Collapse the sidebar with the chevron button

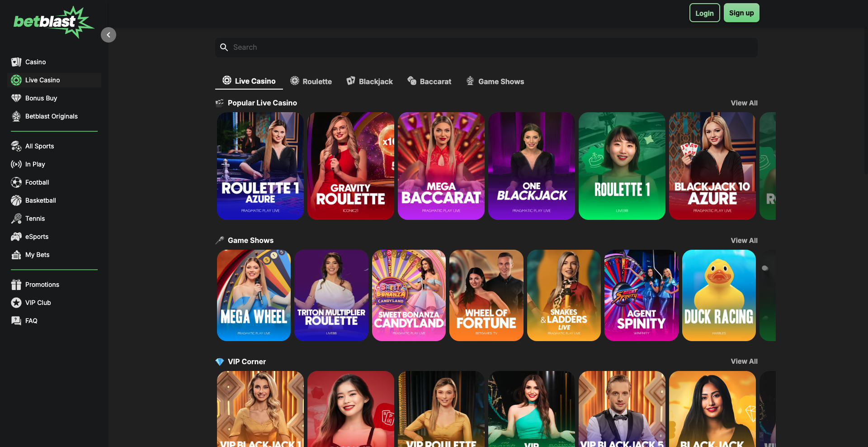click(x=108, y=35)
